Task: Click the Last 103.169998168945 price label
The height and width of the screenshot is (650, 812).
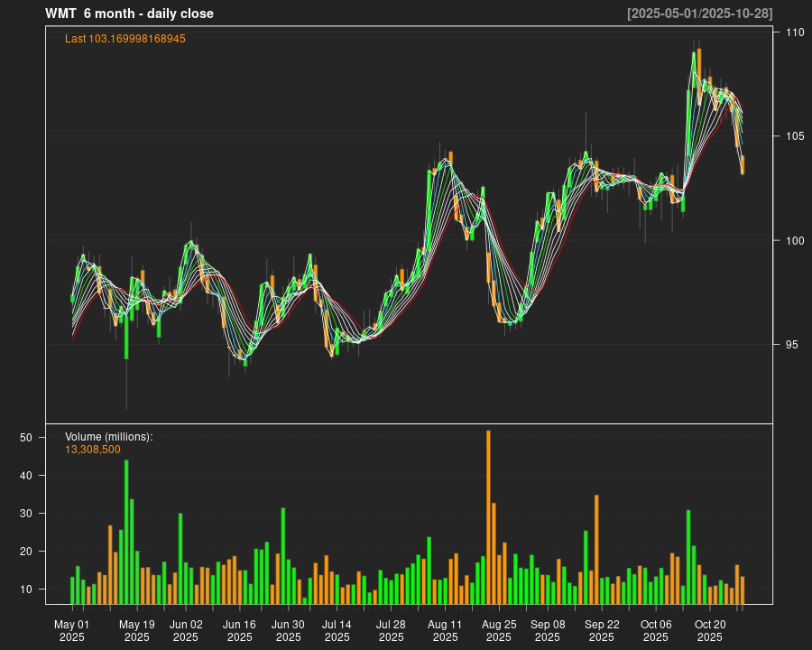Action: tap(125, 39)
